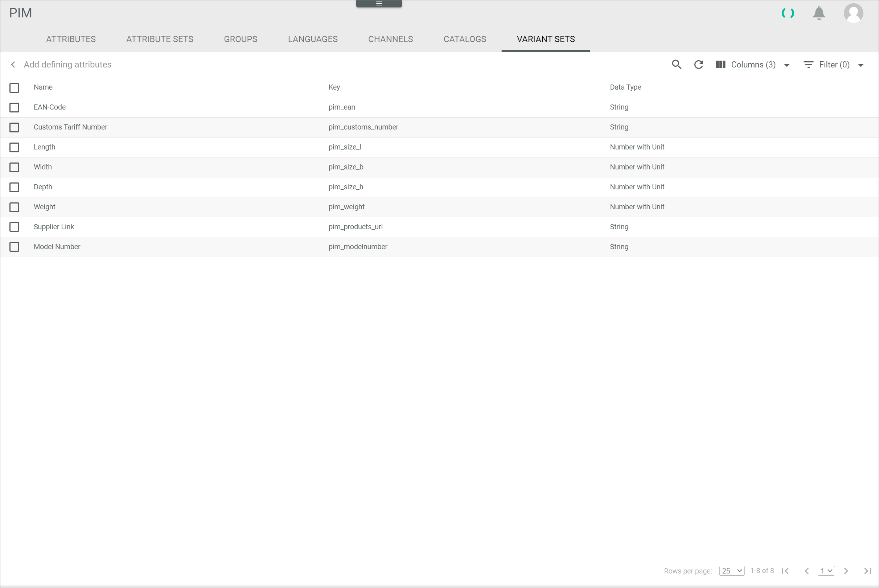Expand the Filter (0) dropdown arrow

860,65
